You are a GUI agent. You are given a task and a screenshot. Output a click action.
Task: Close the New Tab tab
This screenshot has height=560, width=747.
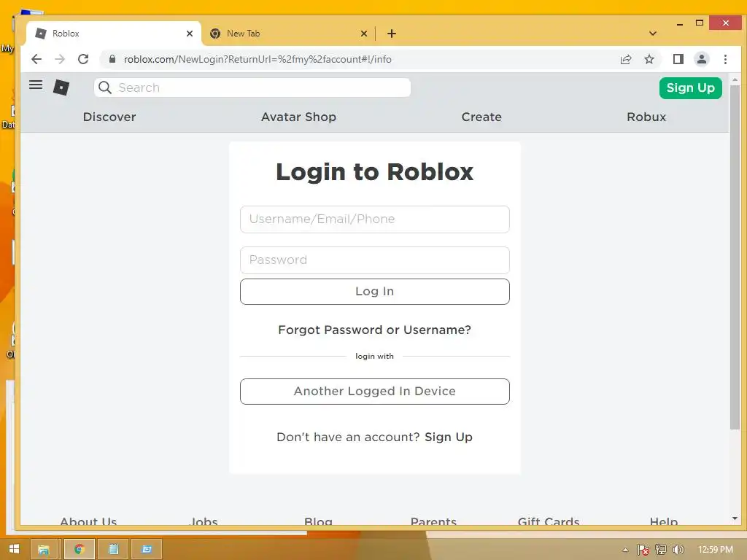click(x=364, y=34)
